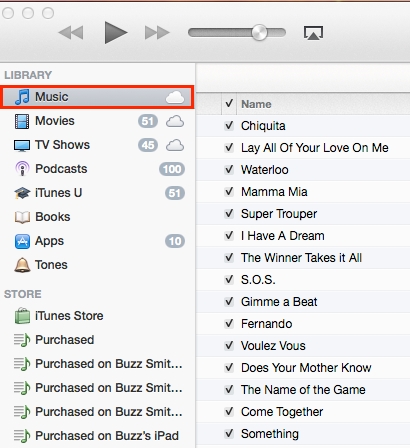
Task: Click the 100 badge next to Podcasts
Action: (172, 169)
